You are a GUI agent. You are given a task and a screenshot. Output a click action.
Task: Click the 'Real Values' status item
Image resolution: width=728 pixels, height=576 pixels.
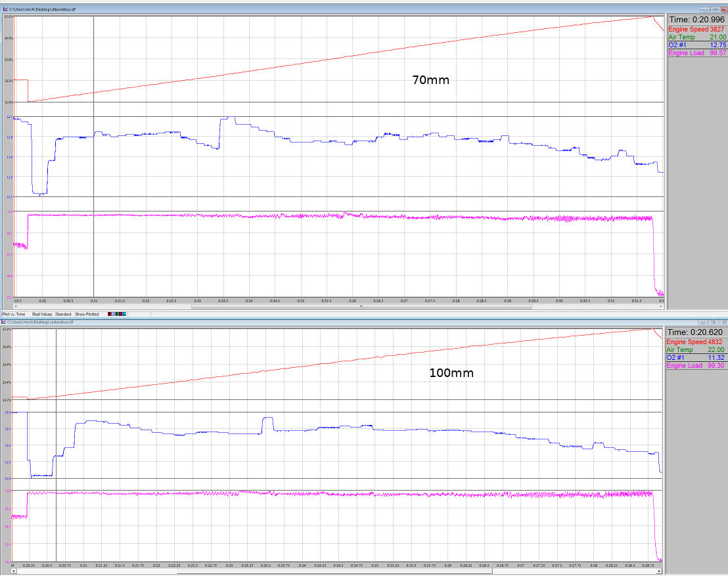pyautogui.click(x=42, y=315)
